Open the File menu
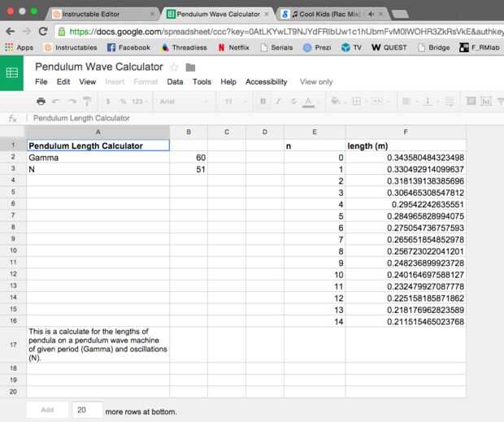Viewport: 504px width, 422px height. click(x=41, y=82)
